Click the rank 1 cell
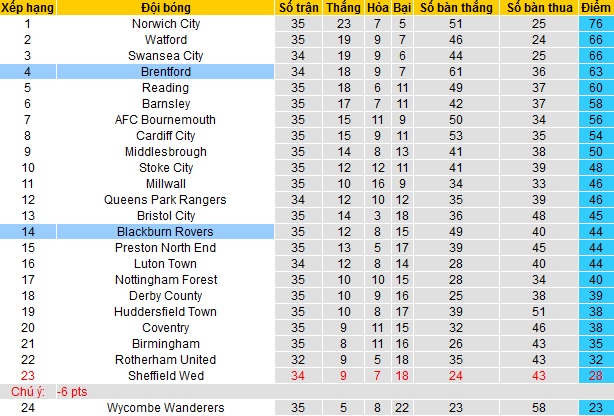Image resolution: width=614 pixels, height=416 pixels. (x=27, y=23)
